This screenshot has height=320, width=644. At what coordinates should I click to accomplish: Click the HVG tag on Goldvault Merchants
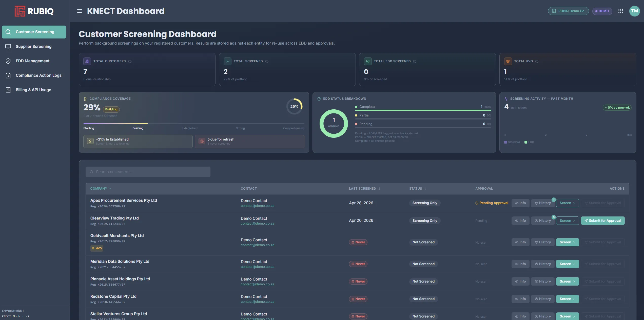[x=97, y=248]
